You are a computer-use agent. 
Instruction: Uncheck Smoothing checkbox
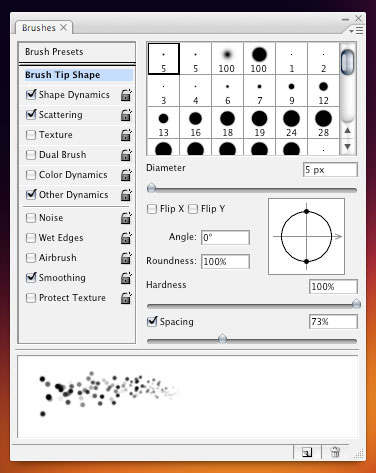pyautogui.click(x=31, y=278)
